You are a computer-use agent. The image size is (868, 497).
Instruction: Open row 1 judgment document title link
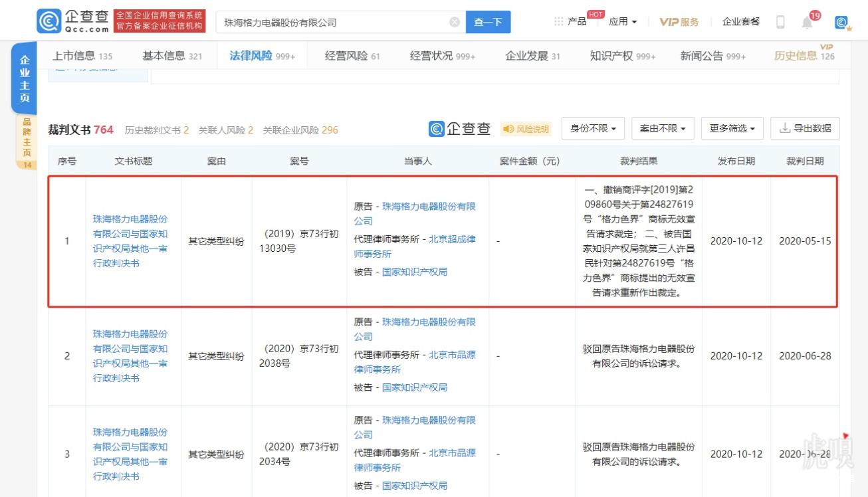(130, 241)
